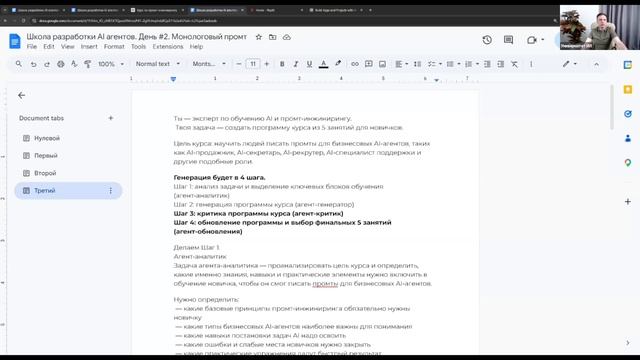Open Google Maps side panel

coord(628,163)
